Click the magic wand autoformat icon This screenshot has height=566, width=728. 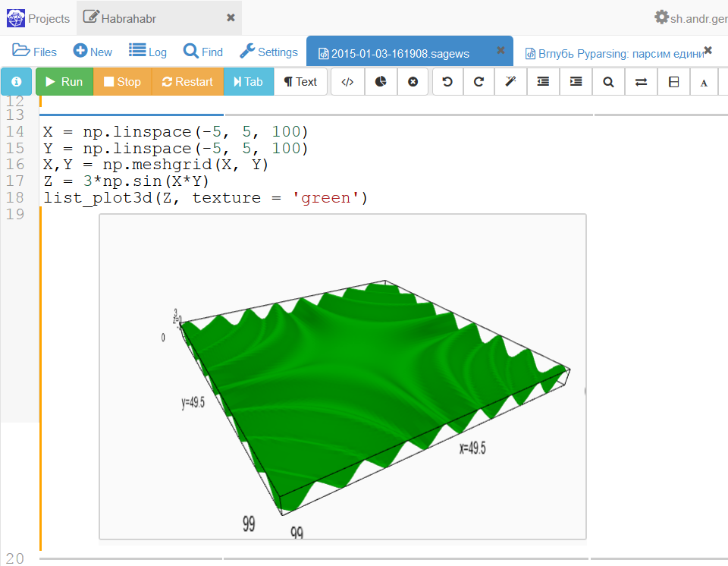(510, 82)
